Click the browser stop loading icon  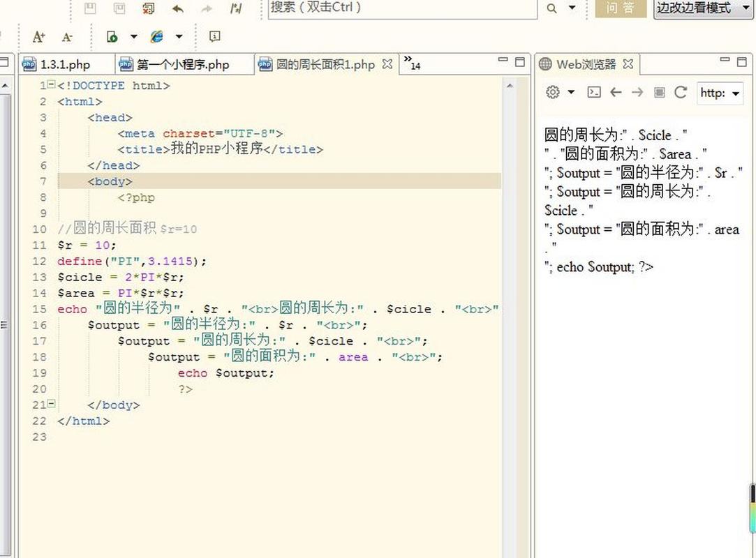click(x=659, y=92)
